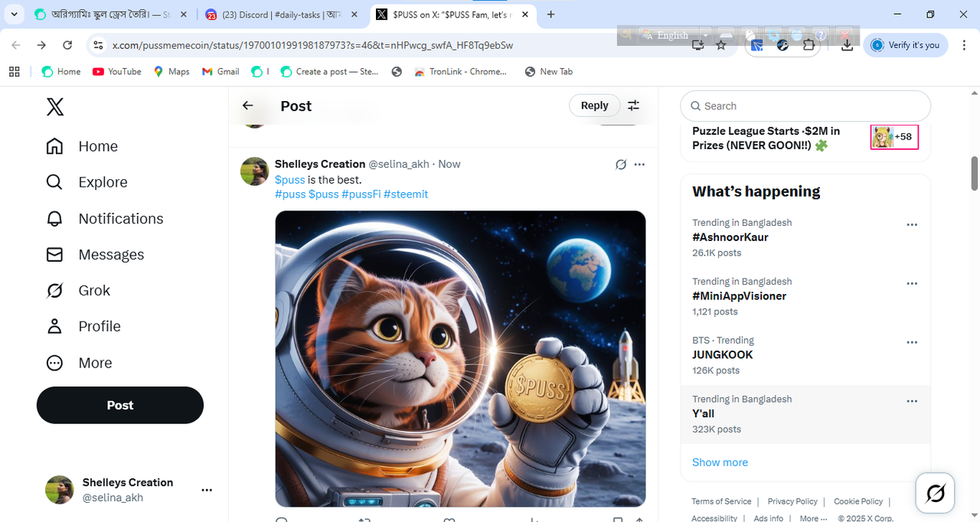This screenshot has width=980, height=522.
Task: Click the browser back arrow
Action: (x=16, y=45)
